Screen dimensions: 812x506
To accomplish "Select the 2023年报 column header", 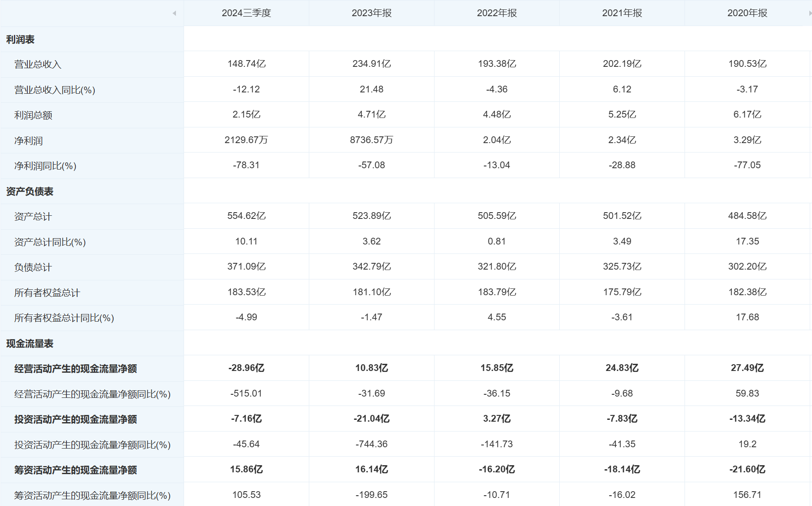I will [371, 13].
